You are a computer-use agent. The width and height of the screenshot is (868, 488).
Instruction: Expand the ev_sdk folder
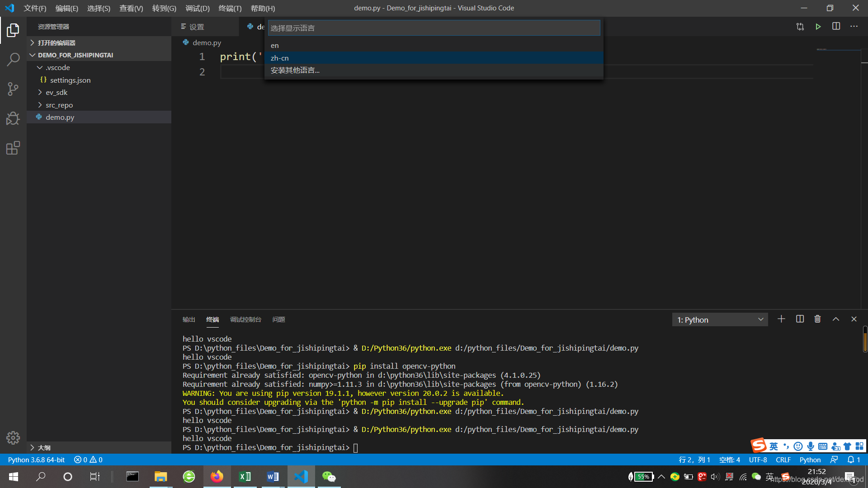[56, 92]
